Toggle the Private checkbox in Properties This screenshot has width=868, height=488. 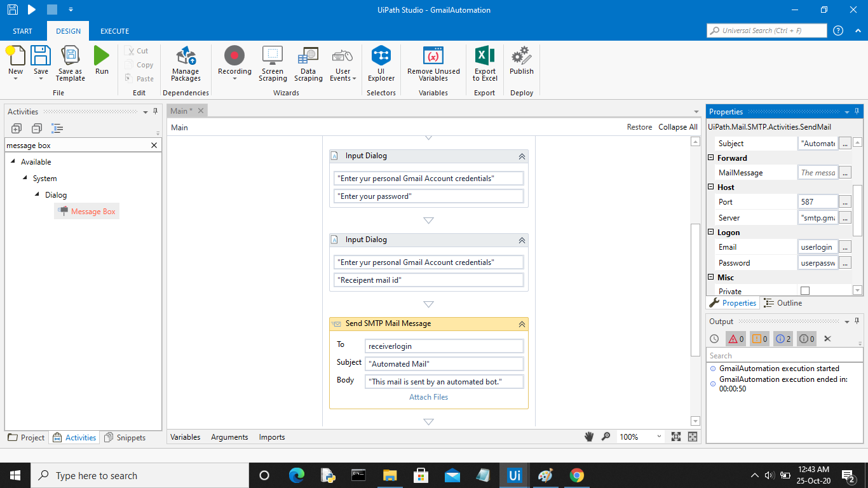click(x=805, y=291)
